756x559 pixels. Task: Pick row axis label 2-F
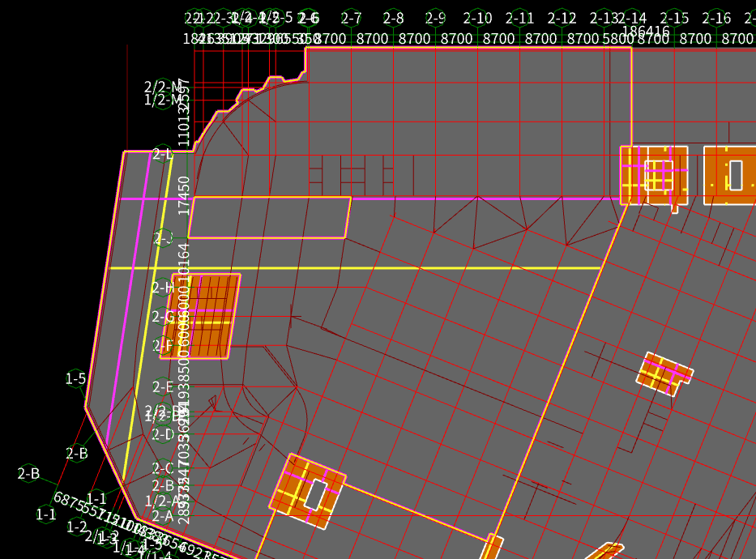pyautogui.click(x=163, y=345)
